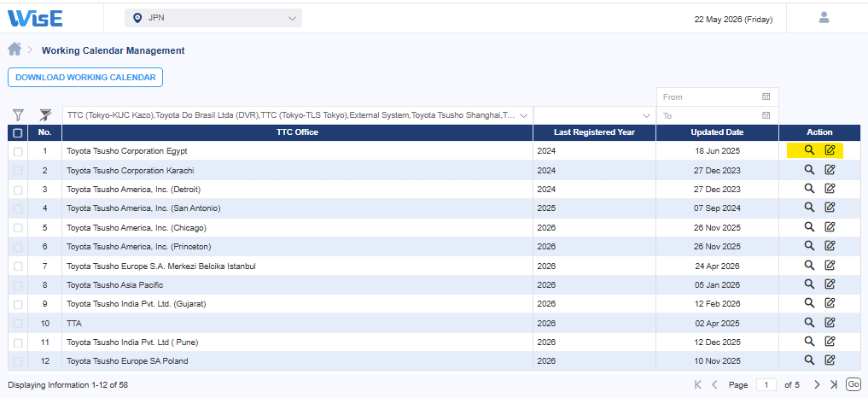Go to next page arrow
Image resolution: width=868 pixels, height=398 pixels.
[817, 384]
